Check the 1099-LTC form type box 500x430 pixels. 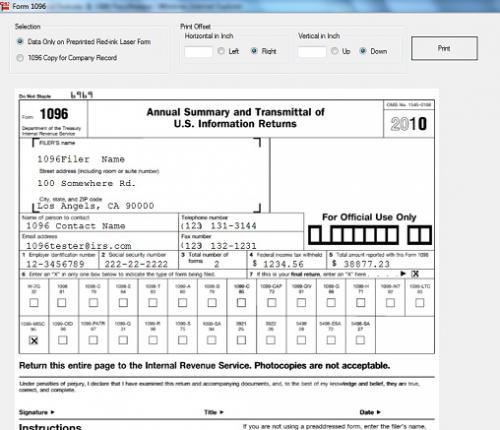click(420, 302)
